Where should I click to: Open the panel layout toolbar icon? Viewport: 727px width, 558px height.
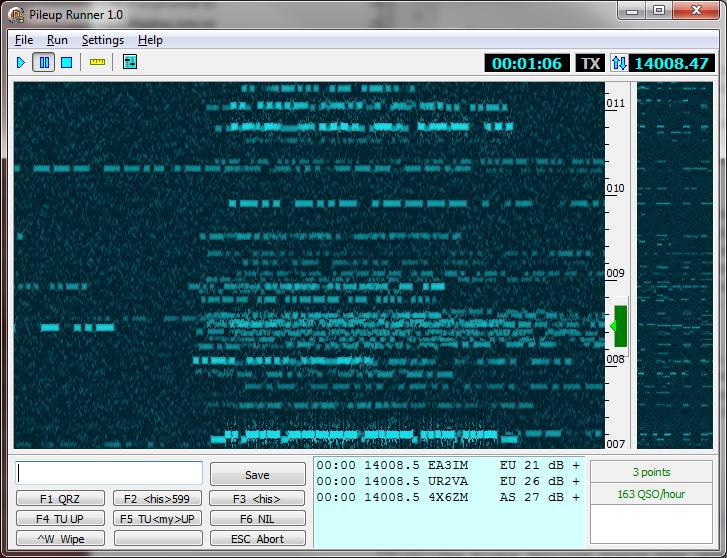[x=130, y=62]
